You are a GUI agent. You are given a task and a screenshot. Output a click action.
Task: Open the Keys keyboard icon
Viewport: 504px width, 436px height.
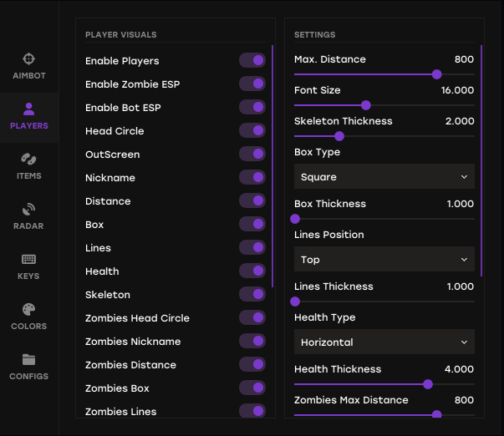click(29, 259)
